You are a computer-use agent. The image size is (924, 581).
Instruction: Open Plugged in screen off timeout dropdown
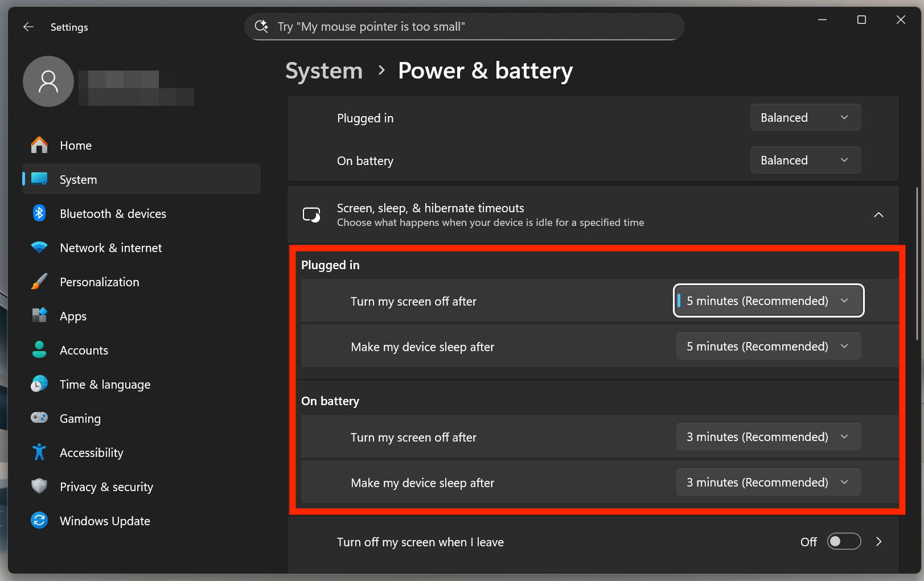click(768, 301)
